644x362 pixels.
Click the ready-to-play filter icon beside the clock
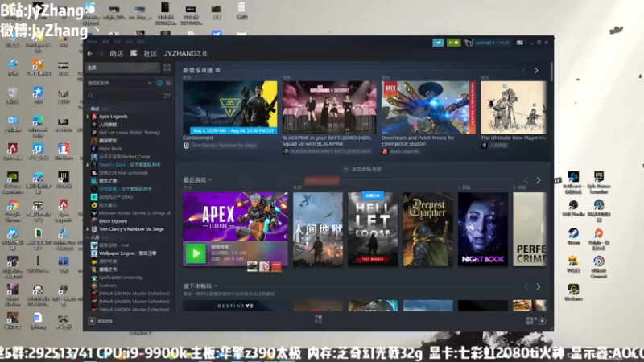(x=168, y=83)
